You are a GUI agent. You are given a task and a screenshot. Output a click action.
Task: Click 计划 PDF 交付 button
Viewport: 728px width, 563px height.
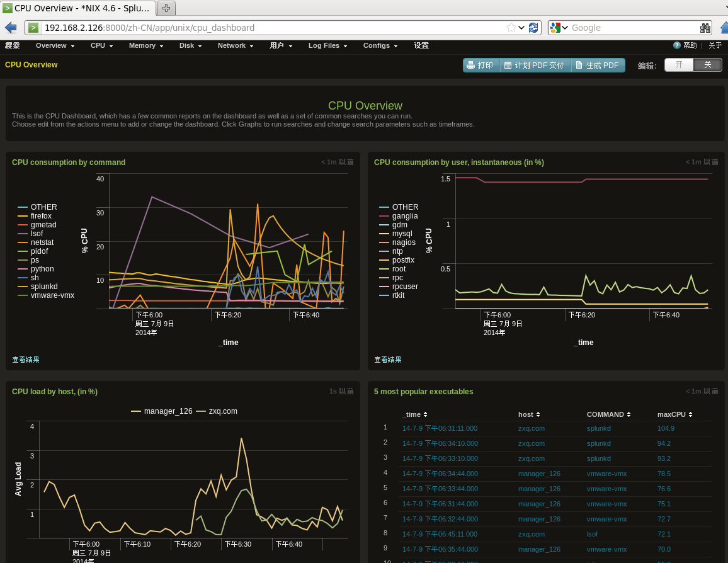click(x=535, y=65)
